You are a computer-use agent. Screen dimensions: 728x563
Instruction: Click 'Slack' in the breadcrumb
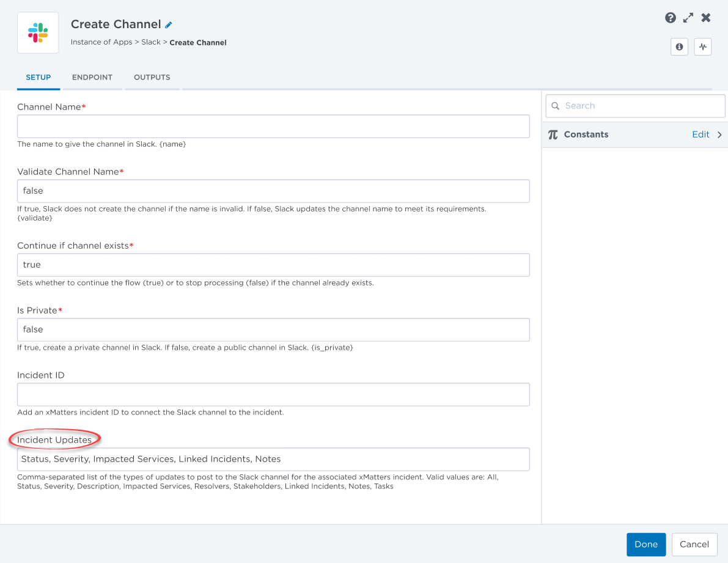[151, 42]
